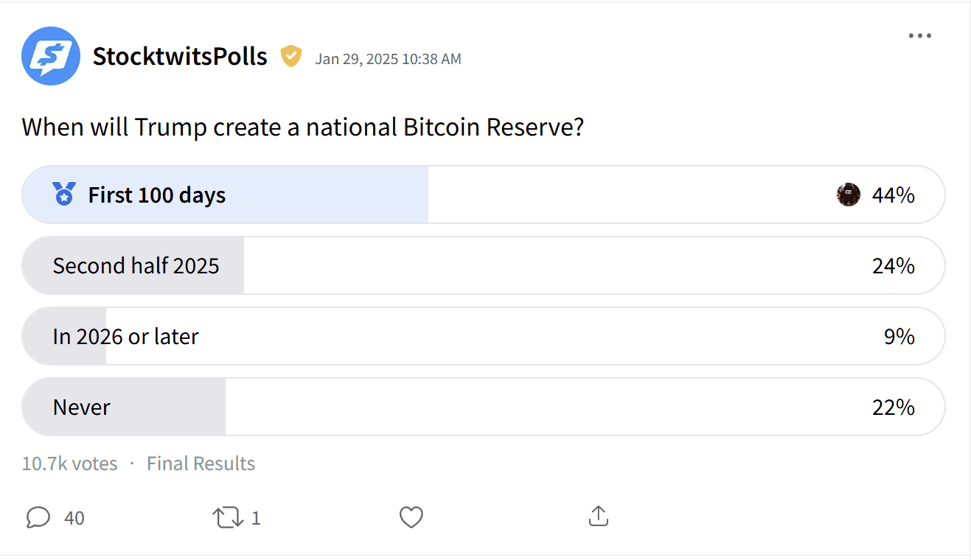
Task: Open the StocktwitsPolls username link
Action: click(180, 56)
